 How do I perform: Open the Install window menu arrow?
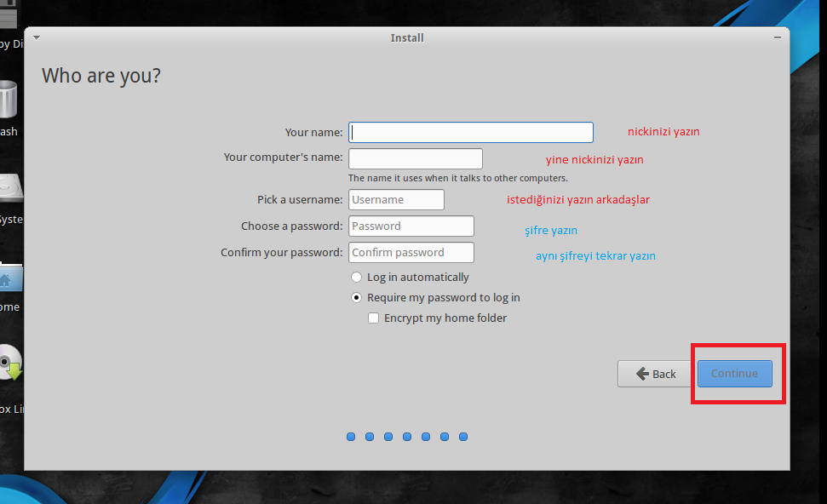pyautogui.click(x=37, y=38)
